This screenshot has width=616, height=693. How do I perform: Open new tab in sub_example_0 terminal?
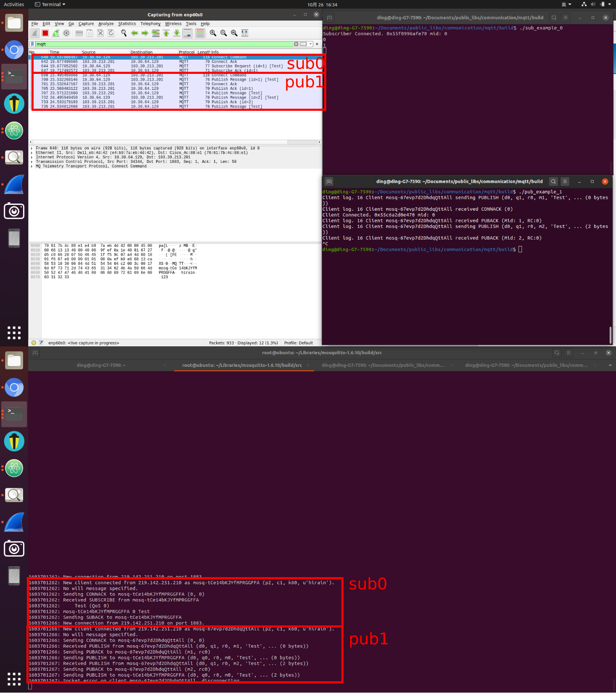tap(330, 18)
